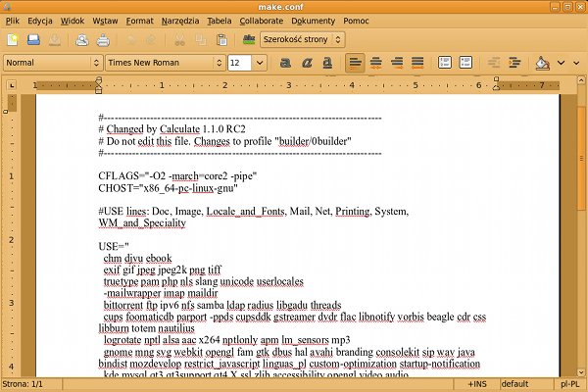The image size is (588, 392).
Task: Toggle numbered list
Action: tap(445, 63)
